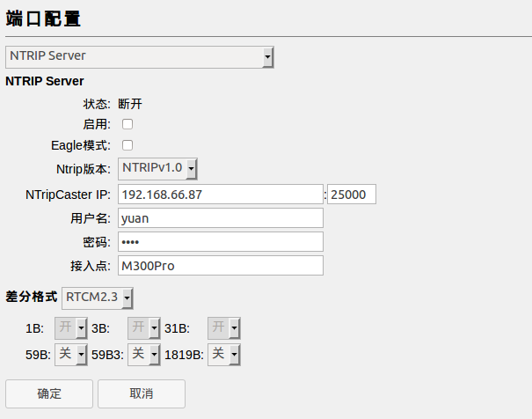Image resolution: width=532 pixels, height=419 pixels.
Task: Click the 断开 status text
Action: point(130,104)
